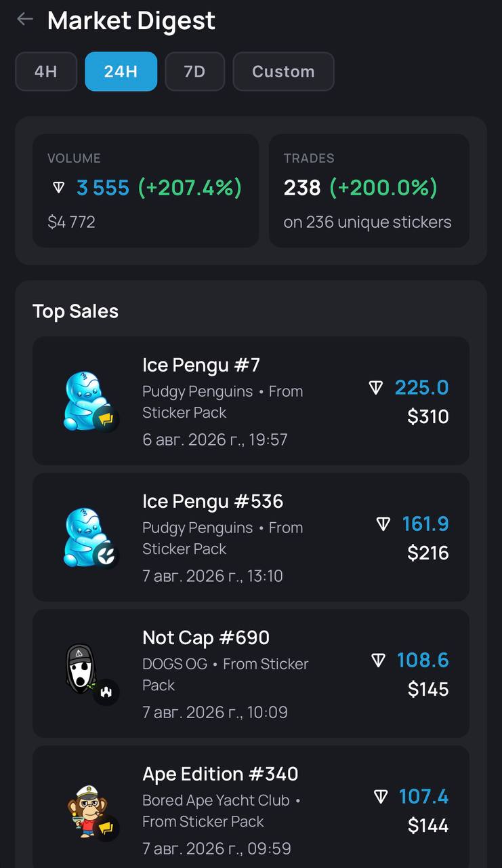Open the Trades statistics card
This screenshot has width=502, height=868.
point(369,191)
